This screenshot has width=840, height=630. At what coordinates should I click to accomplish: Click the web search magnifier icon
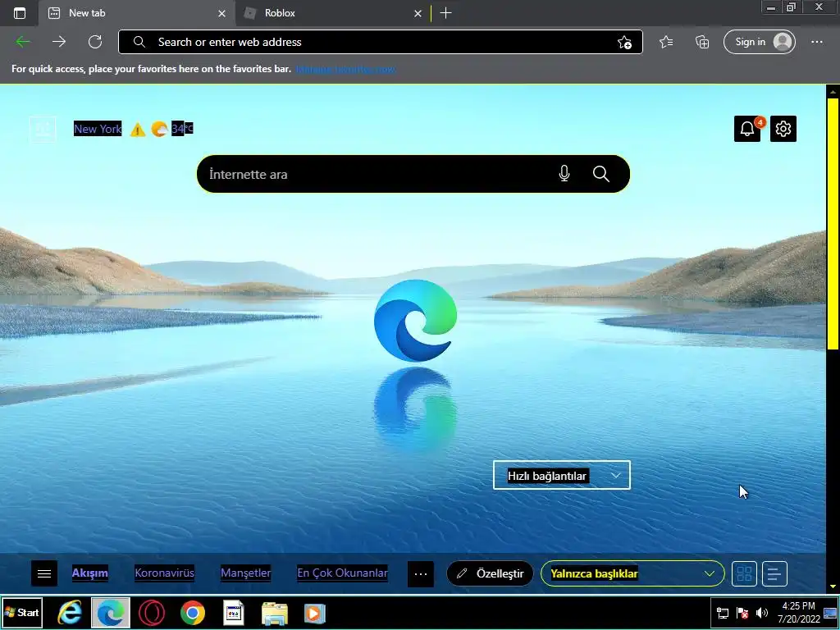click(x=601, y=174)
